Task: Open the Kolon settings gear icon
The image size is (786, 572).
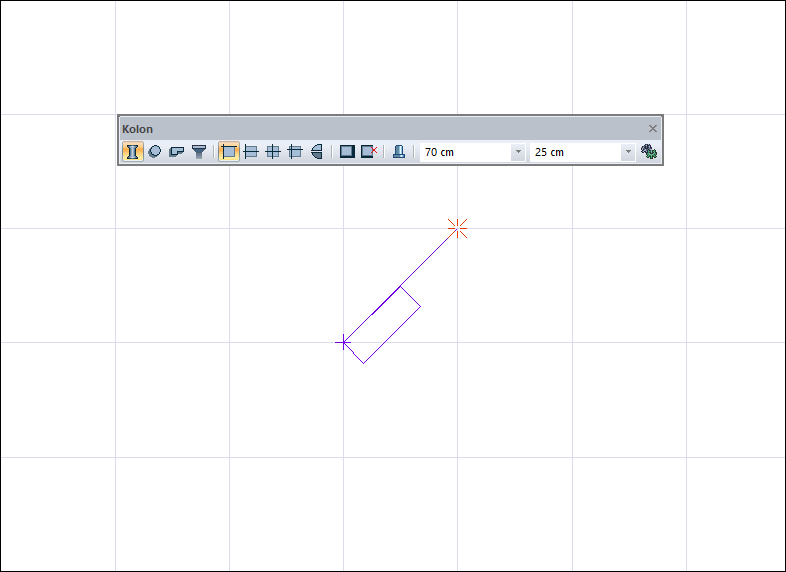Action: [649, 152]
